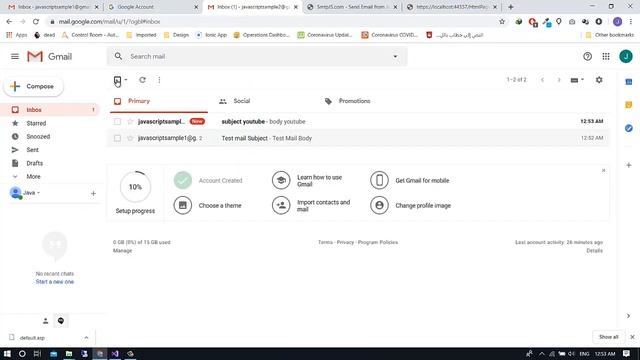Open the Tasks side panel icon
This screenshot has width=640, height=360.
coord(629,128)
